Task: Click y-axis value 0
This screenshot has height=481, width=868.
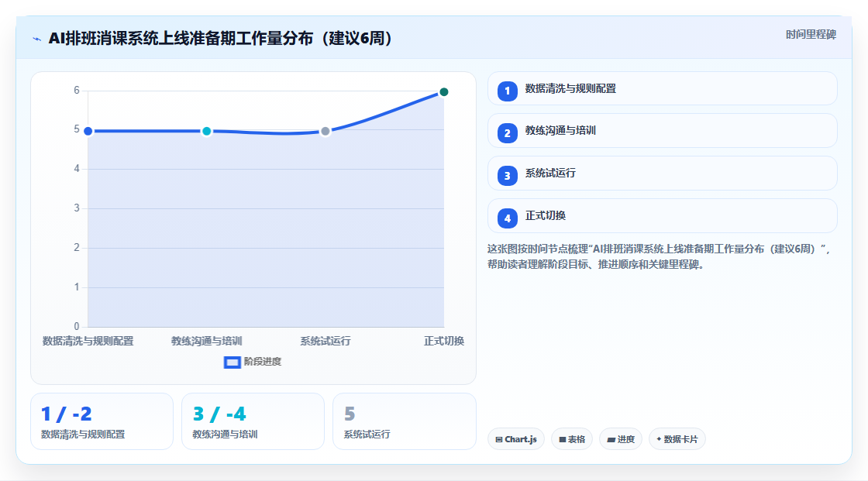Action: click(x=77, y=327)
